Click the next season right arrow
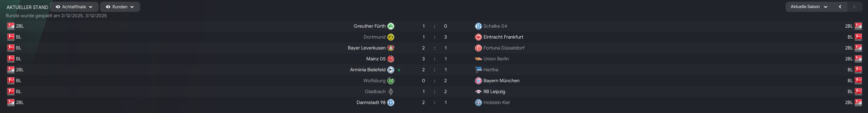Screen dimensions: 868x113 pos(854,7)
